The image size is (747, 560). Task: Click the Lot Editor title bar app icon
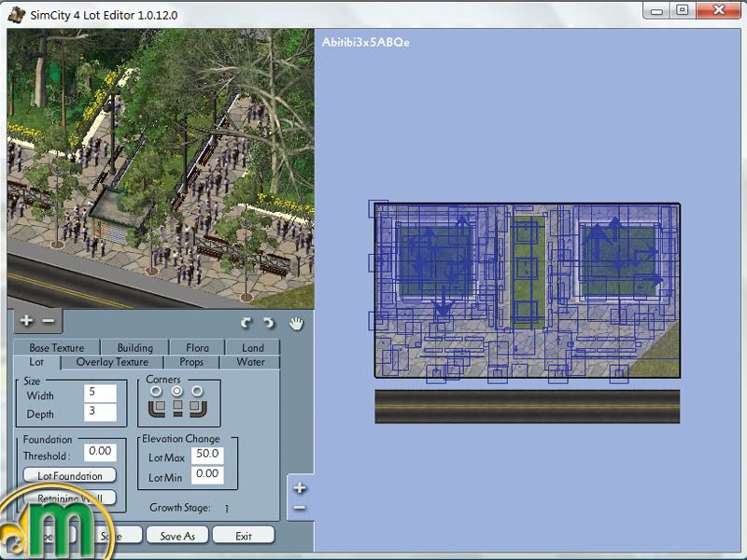pos(17,14)
